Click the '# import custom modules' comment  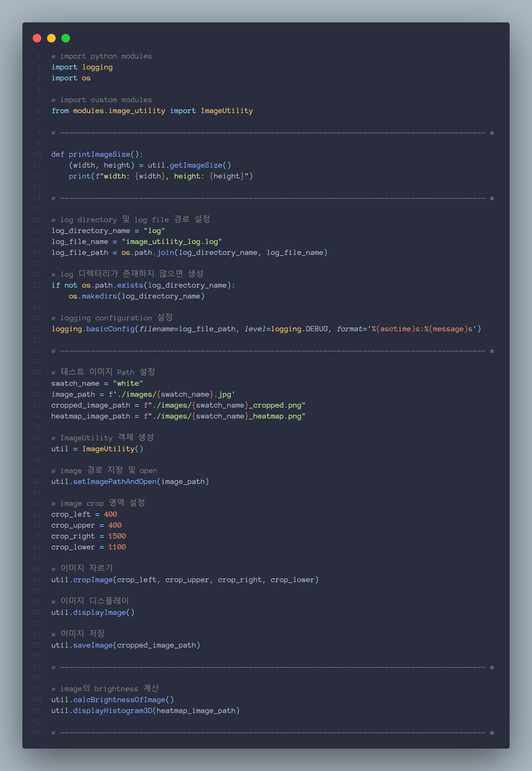pos(102,100)
